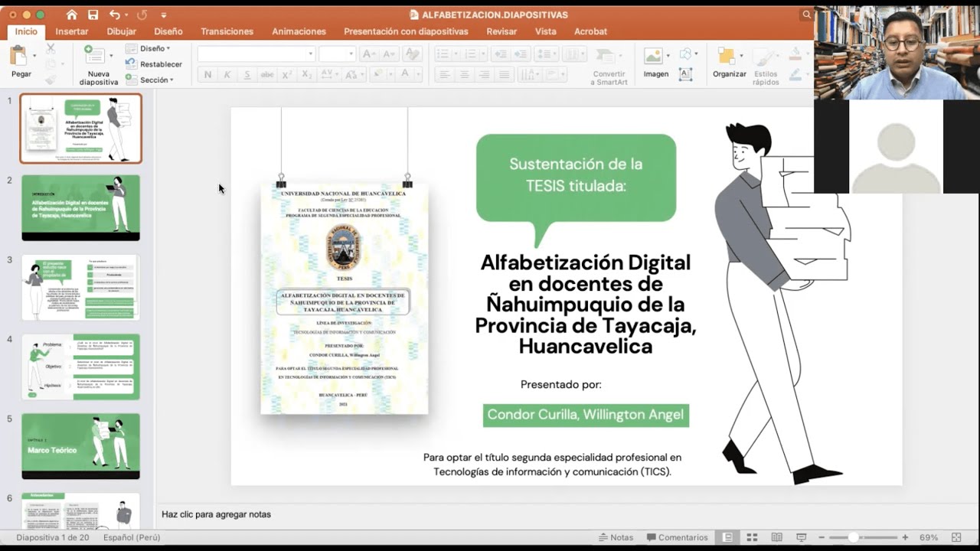Decrease font size with smaller A
Image resolution: width=980 pixels, height=551 pixels.
tap(389, 54)
